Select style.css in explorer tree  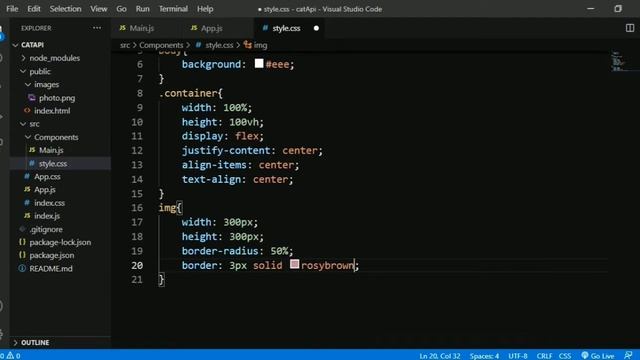(x=53, y=164)
